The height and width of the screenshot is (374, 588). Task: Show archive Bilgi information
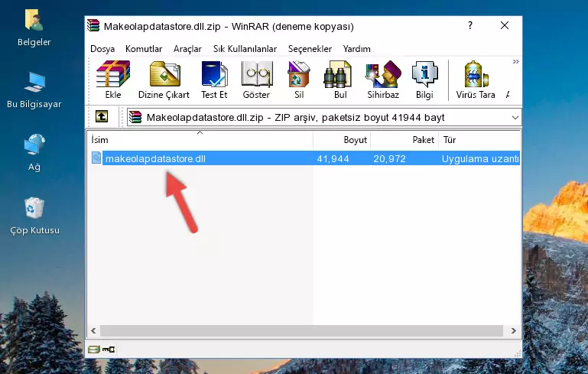pyautogui.click(x=424, y=80)
